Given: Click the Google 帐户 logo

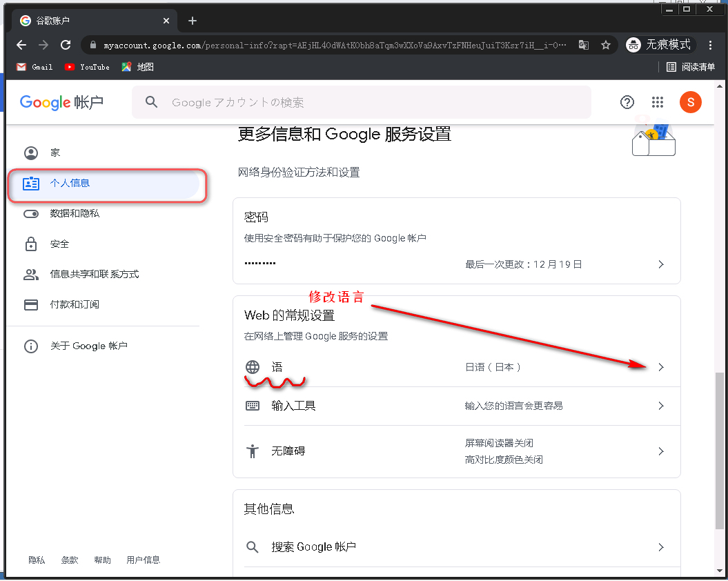Looking at the screenshot, I should click(61, 102).
